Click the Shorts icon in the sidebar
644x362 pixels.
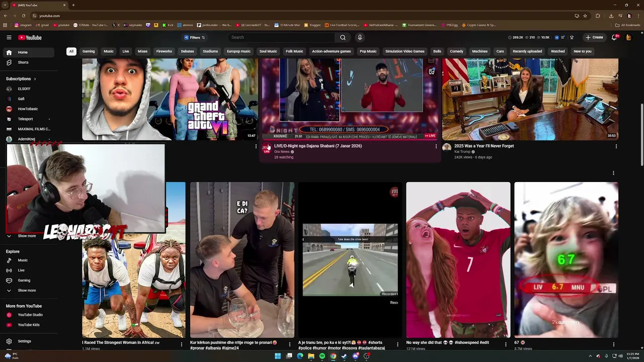[9, 62]
